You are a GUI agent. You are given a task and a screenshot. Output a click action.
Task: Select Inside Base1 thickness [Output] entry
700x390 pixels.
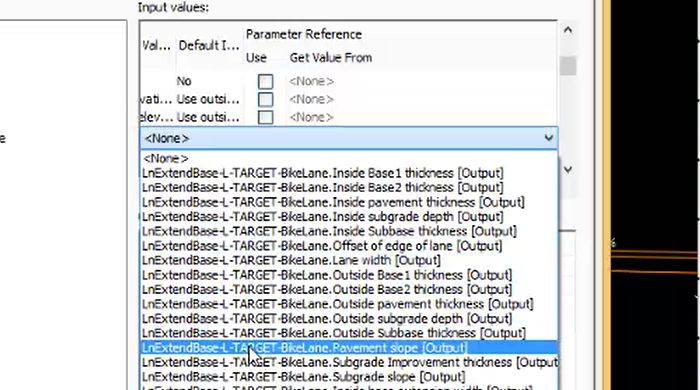349,173
